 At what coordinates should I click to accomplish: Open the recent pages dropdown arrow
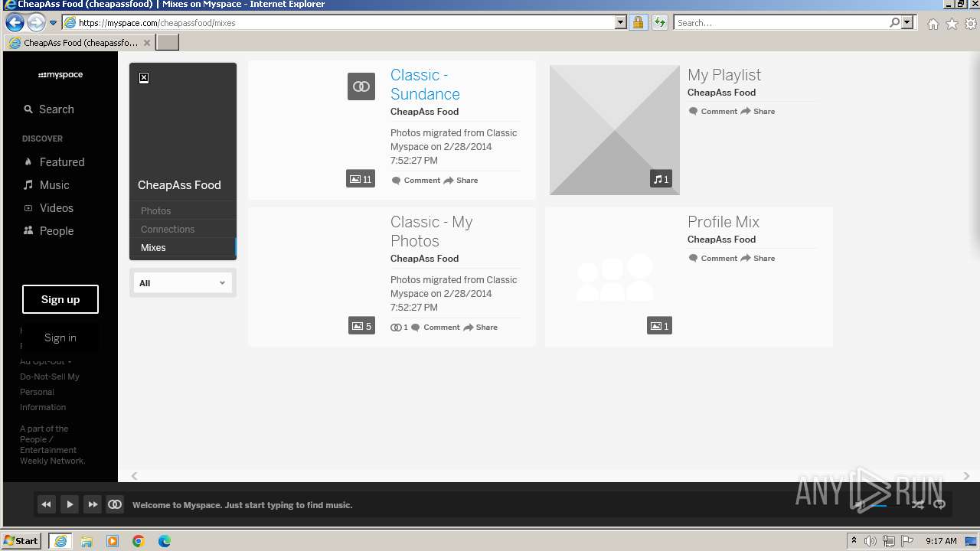point(54,23)
